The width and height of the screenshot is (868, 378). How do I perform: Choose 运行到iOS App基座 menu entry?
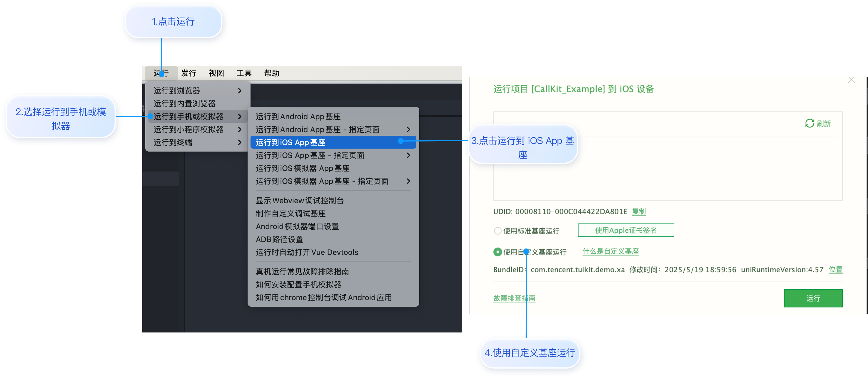[291, 142]
